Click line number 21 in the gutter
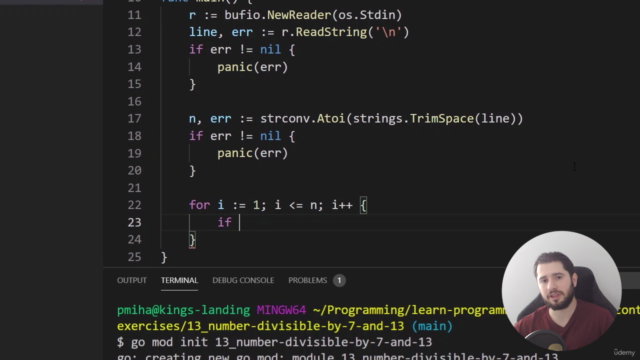 point(134,188)
